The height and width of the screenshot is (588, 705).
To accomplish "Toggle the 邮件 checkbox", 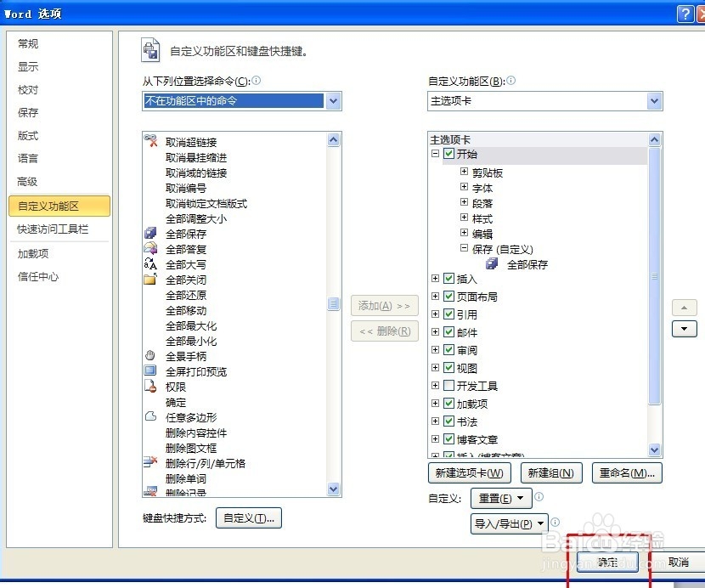I will (x=448, y=332).
